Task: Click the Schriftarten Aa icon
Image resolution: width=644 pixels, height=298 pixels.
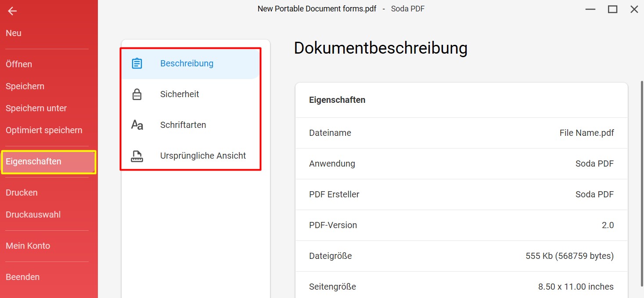Action: point(137,125)
